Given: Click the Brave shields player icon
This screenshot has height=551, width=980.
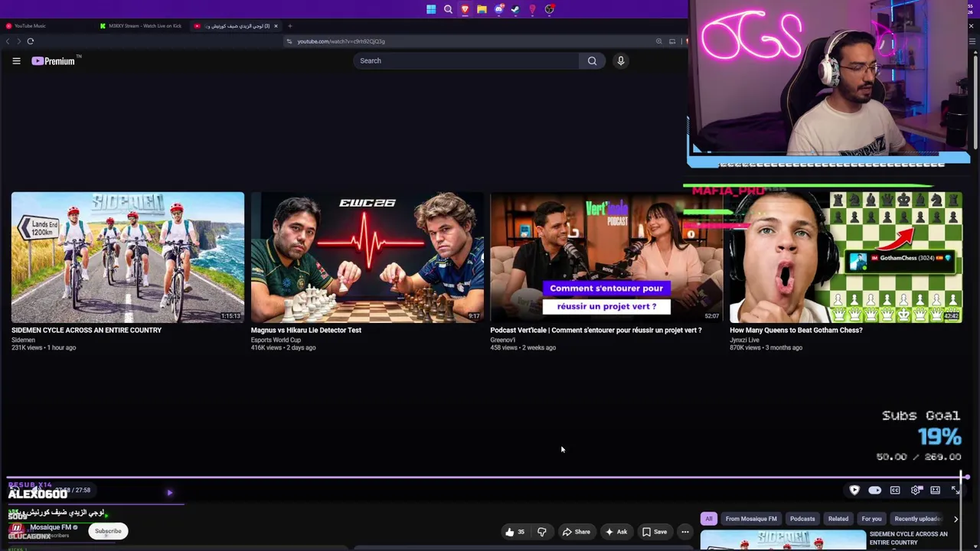Looking at the screenshot, I should click(x=854, y=490).
